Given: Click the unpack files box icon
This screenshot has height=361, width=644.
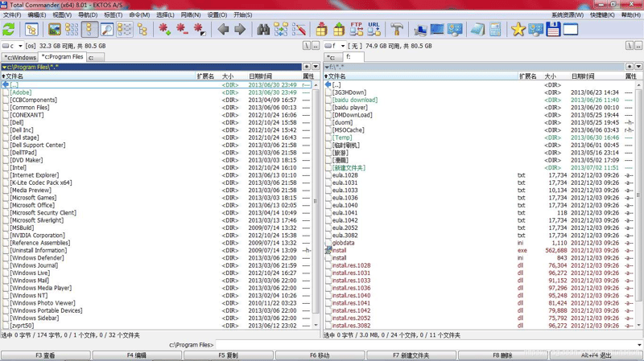Looking at the screenshot, I should (x=339, y=30).
